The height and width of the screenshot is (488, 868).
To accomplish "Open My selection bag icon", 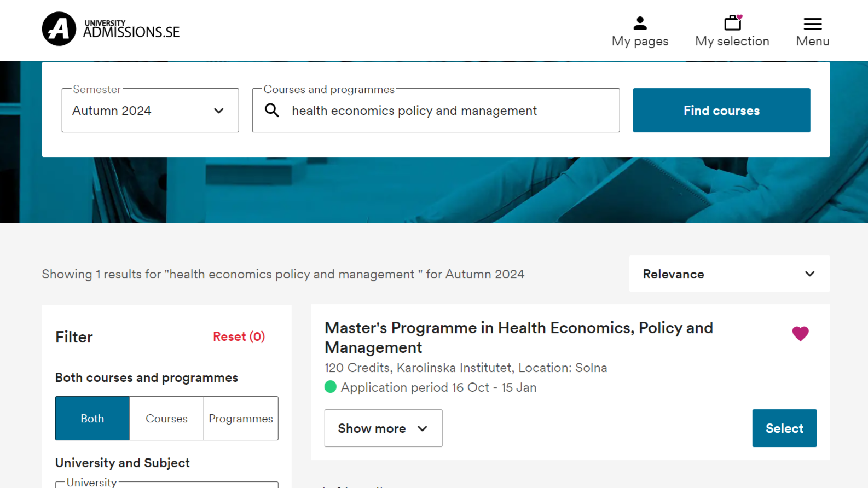I will tap(733, 22).
